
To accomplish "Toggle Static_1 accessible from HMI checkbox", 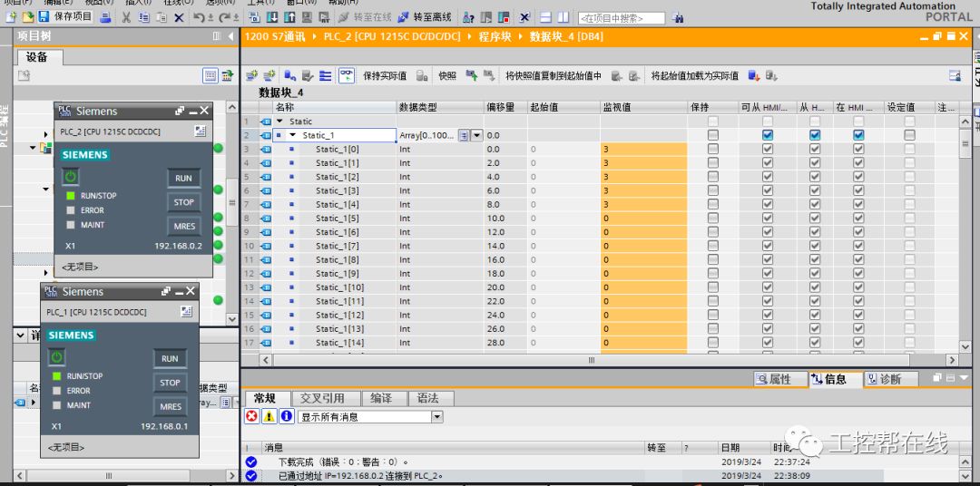I will tap(768, 135).
